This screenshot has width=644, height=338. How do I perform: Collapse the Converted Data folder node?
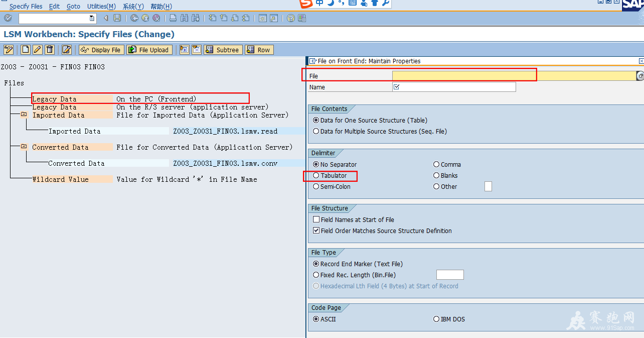pos(24,147)
